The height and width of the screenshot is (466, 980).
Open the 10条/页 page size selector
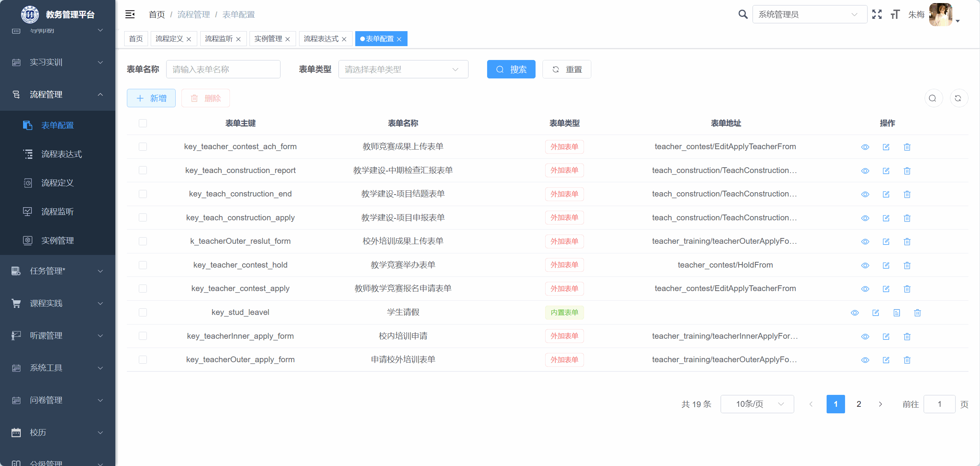(x=757, y=404)
